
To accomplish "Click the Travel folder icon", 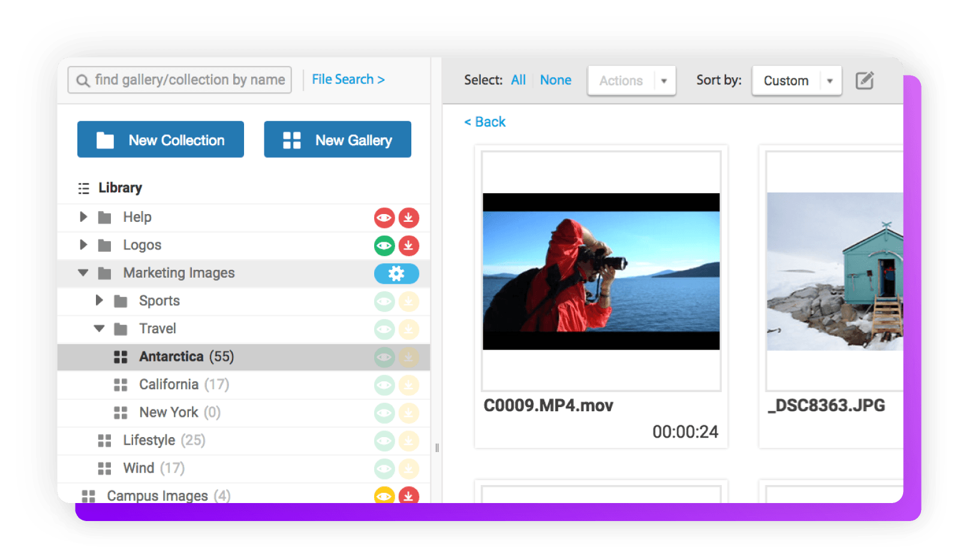I will pyautogui.click(x=121, y=329).
